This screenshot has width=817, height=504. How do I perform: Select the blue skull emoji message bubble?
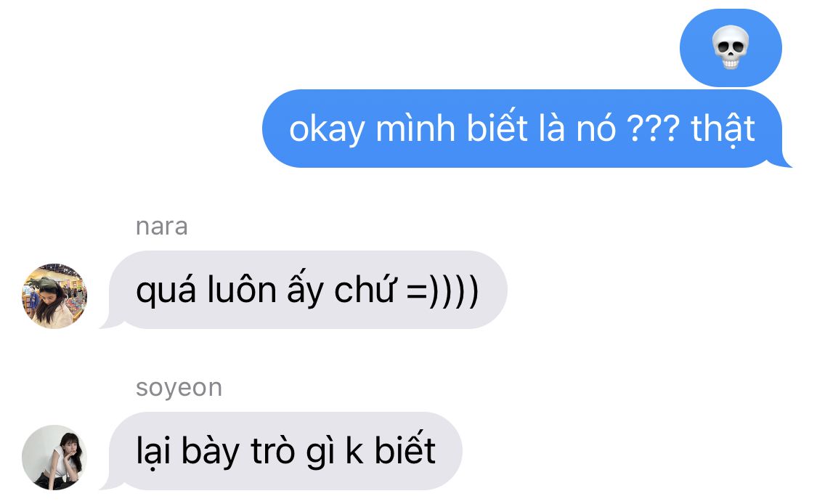731,47
